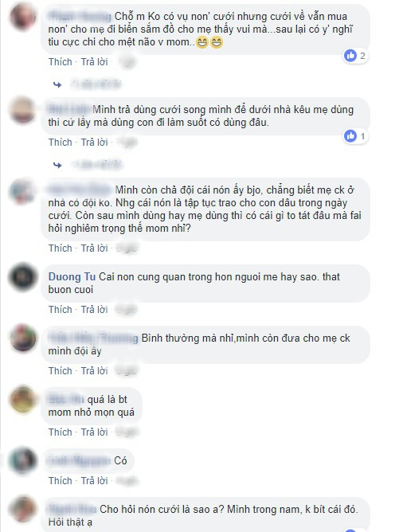The height and width of the screenshot is (532, 399).
Task: Like the 'Bình thường mà nhỉ' comment
Action: [x=60, y=370]
